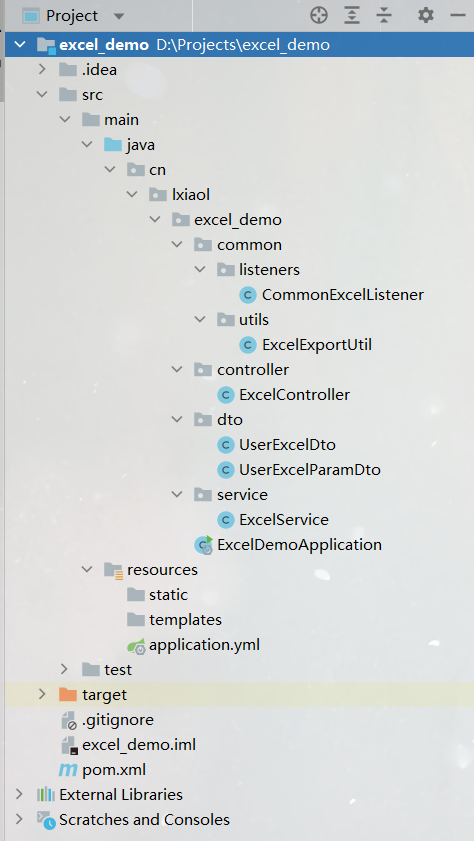
Task: Expand the External Libraries node
Action: tap(19, 794)
